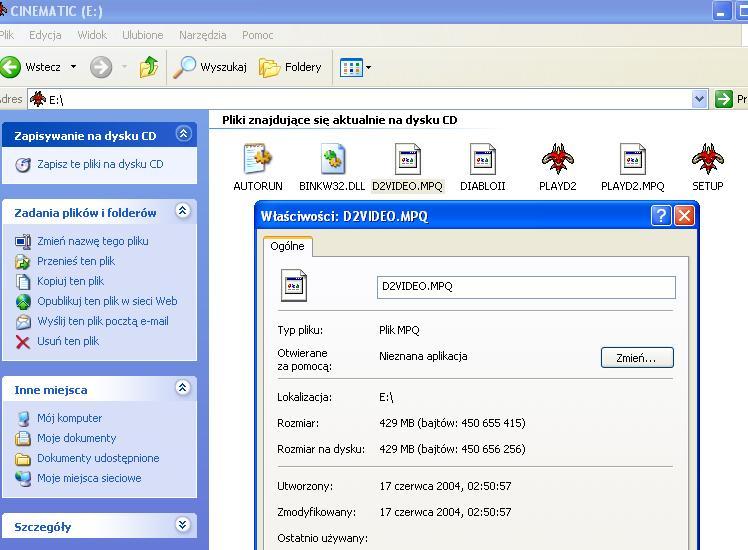Click the D2VIDEO.MPQ filename field
The height and width of the screenshot is (550, 748).
coord(526,287)
